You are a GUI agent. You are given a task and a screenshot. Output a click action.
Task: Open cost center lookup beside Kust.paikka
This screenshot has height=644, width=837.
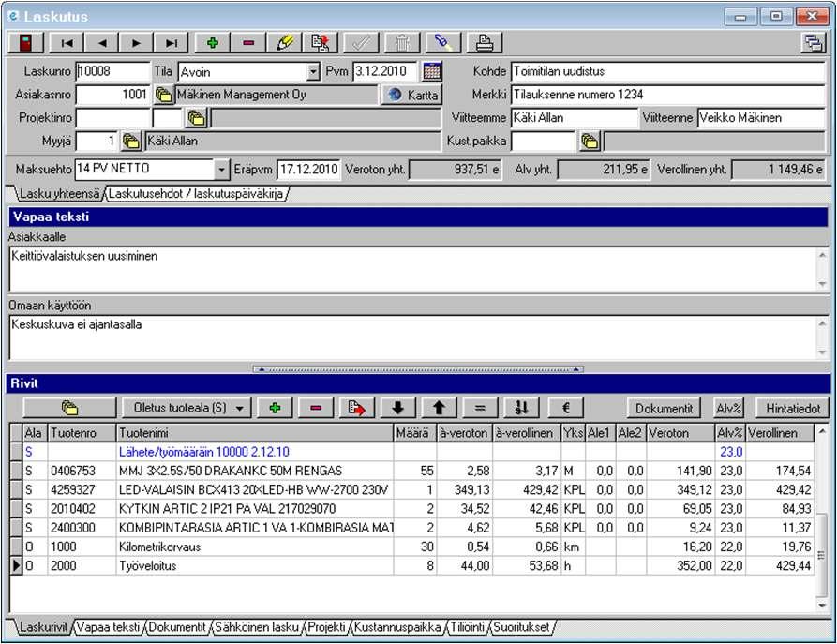tap(590, 141)
